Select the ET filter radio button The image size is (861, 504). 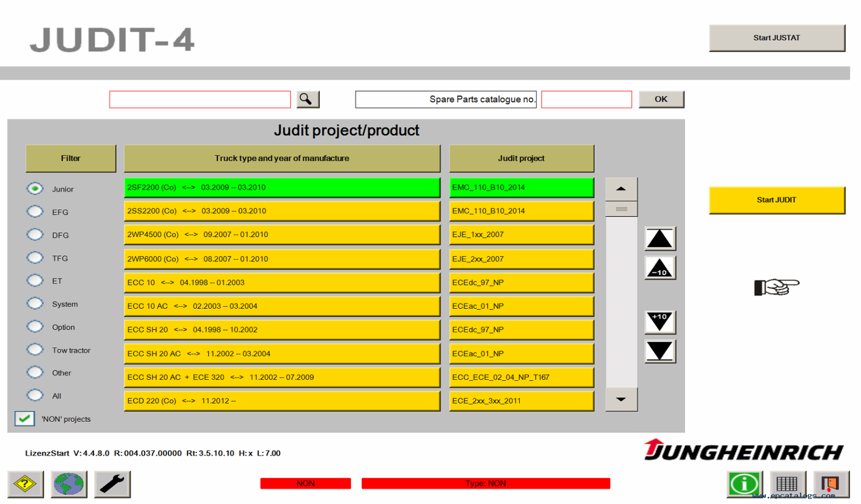[35, 281]
